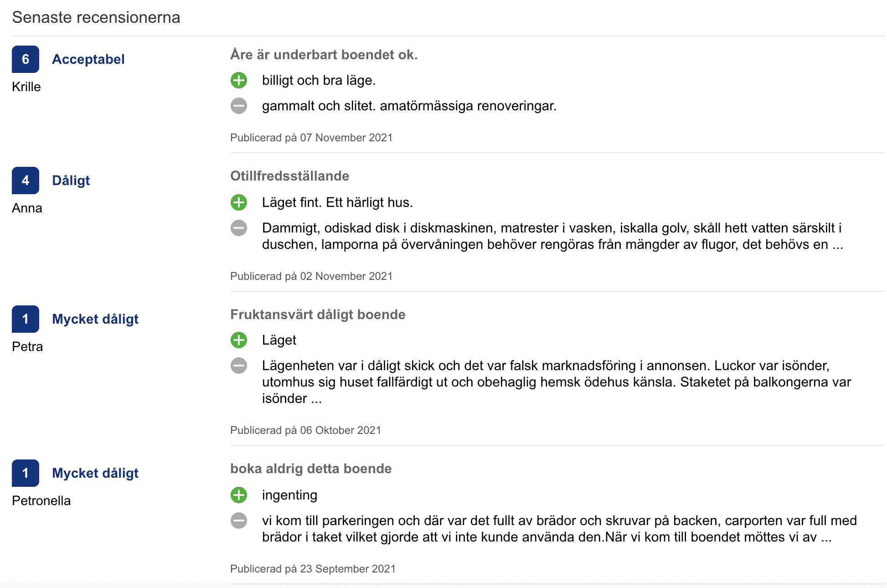Open the "Acceptabel" rating label
The image size is (887, 588).
88,59
